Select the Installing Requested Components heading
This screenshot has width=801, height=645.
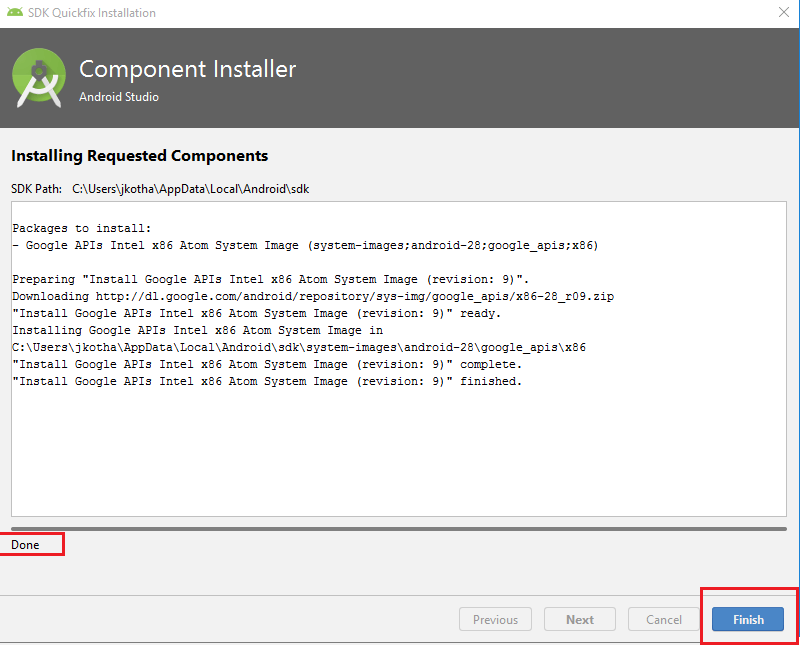click(x=139, y=156)
